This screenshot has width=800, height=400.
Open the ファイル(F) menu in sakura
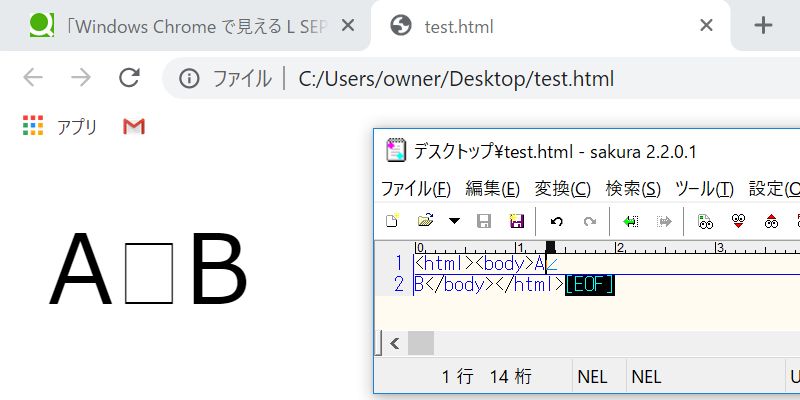click(416, 189)
